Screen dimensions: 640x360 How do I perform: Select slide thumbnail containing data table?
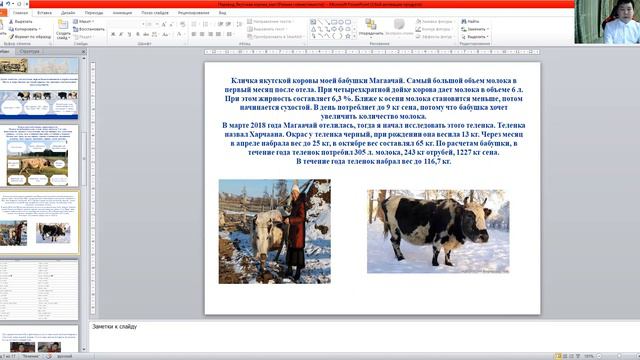(x=39, y=289)
